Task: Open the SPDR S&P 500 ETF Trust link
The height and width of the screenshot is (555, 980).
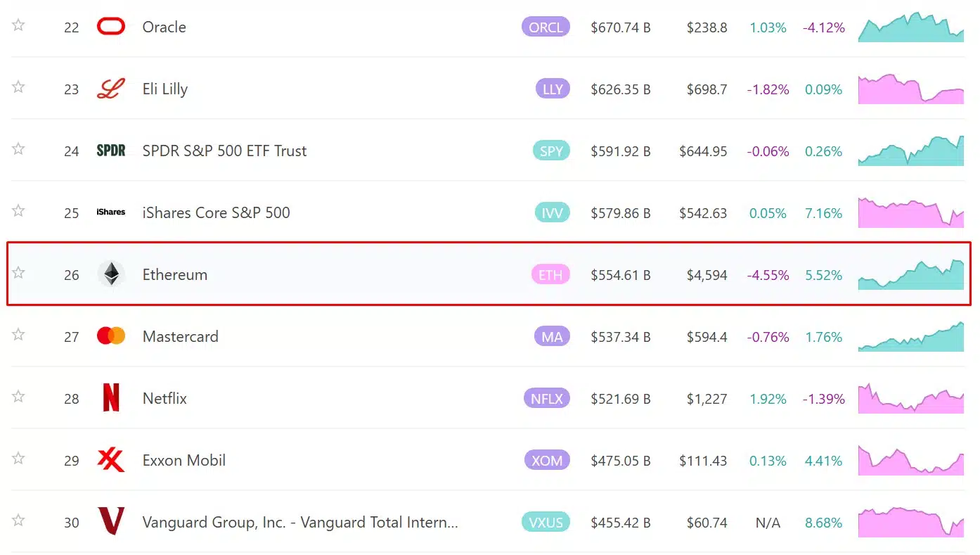Action: coord(224,151)
